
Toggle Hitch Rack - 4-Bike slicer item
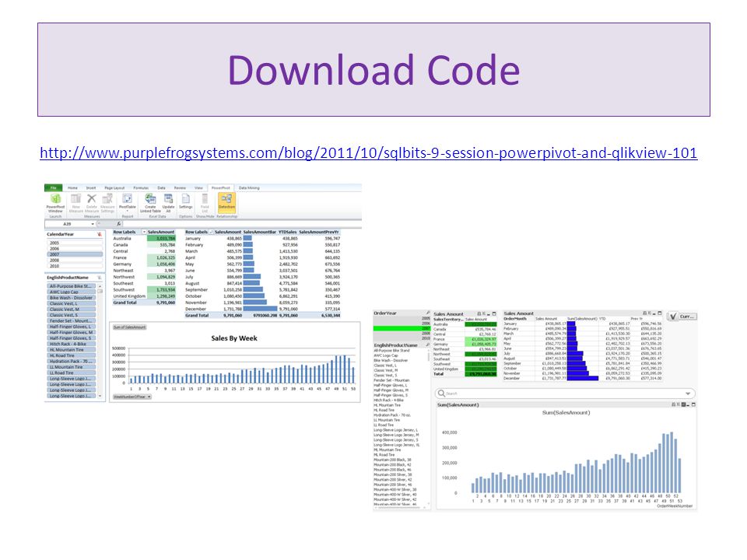pos(72,344)
